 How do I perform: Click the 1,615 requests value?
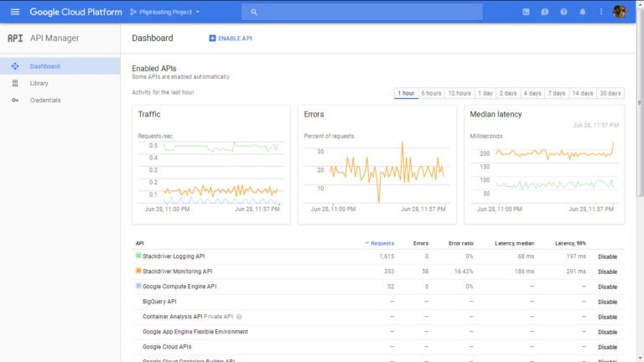point(387,256)
